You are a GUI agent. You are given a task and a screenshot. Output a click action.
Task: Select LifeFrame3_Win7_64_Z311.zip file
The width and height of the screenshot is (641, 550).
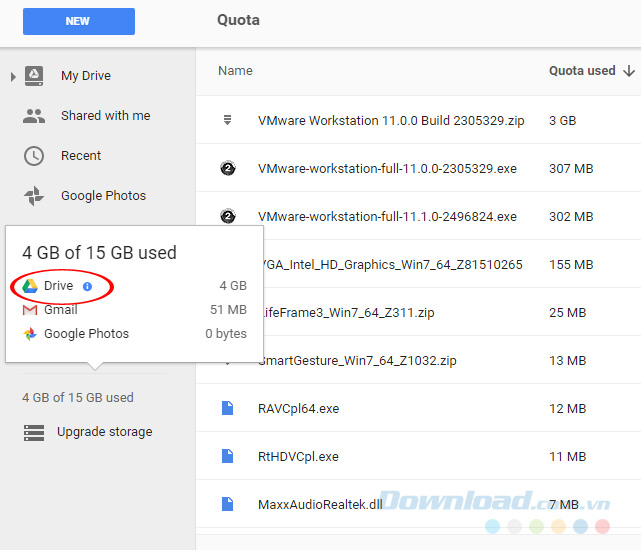(349, 313)
